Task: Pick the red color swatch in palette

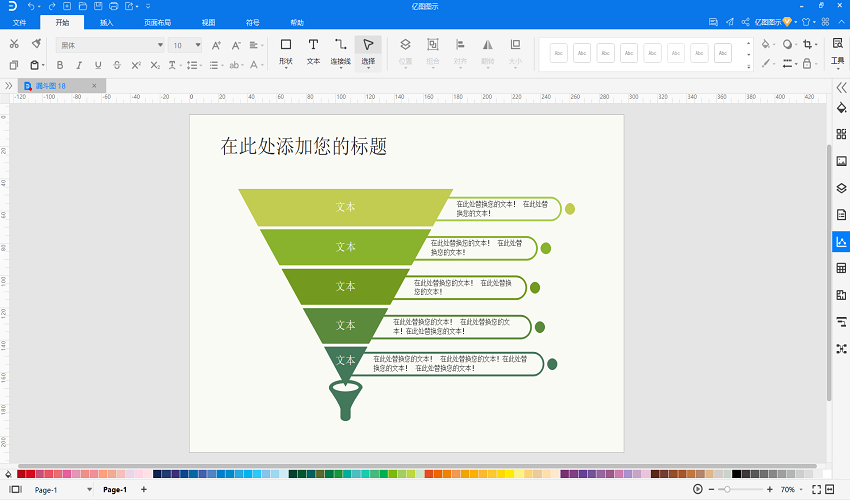Action: tap(30, 474)
